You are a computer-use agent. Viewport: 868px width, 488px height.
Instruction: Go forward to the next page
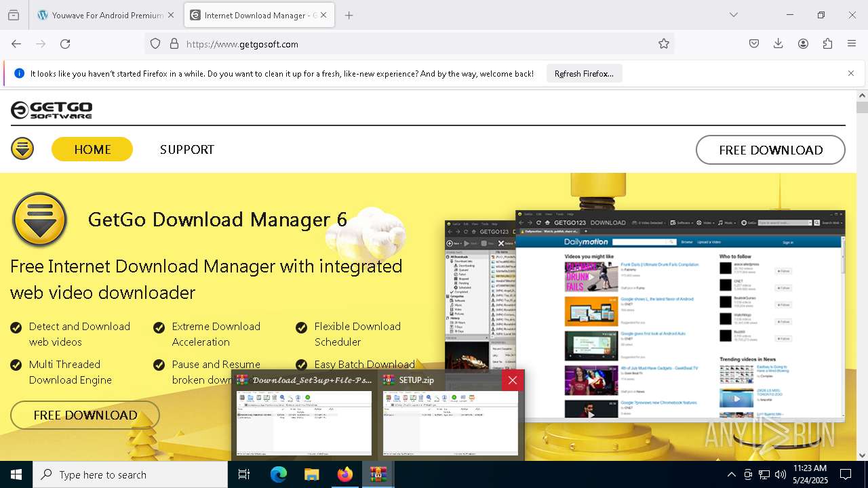click(x=41, y=43)
